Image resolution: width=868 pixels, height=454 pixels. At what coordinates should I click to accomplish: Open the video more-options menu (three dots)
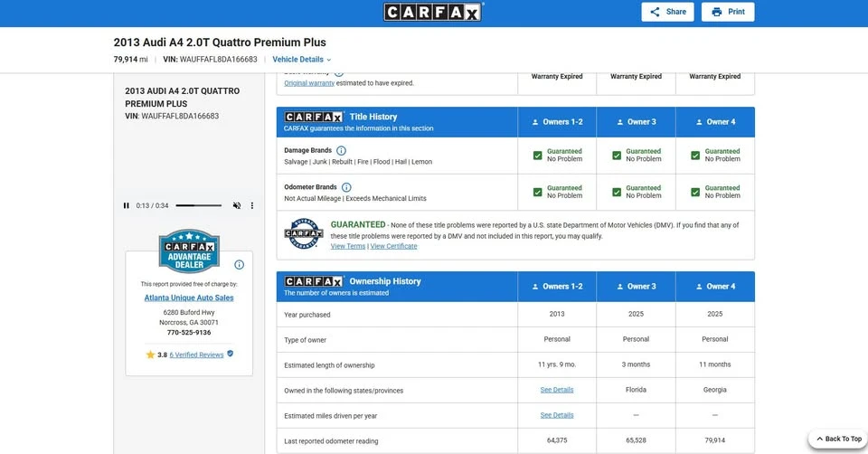tap(252, 205)
